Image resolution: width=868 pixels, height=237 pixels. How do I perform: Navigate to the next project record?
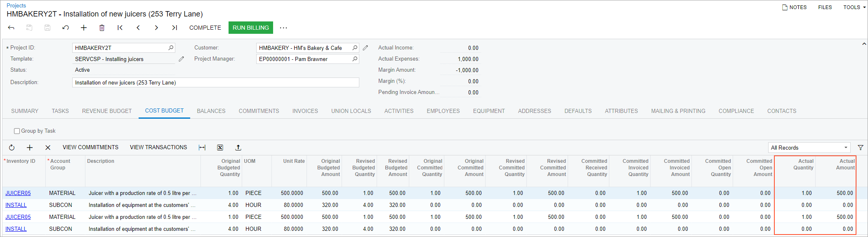click(156, 28)
